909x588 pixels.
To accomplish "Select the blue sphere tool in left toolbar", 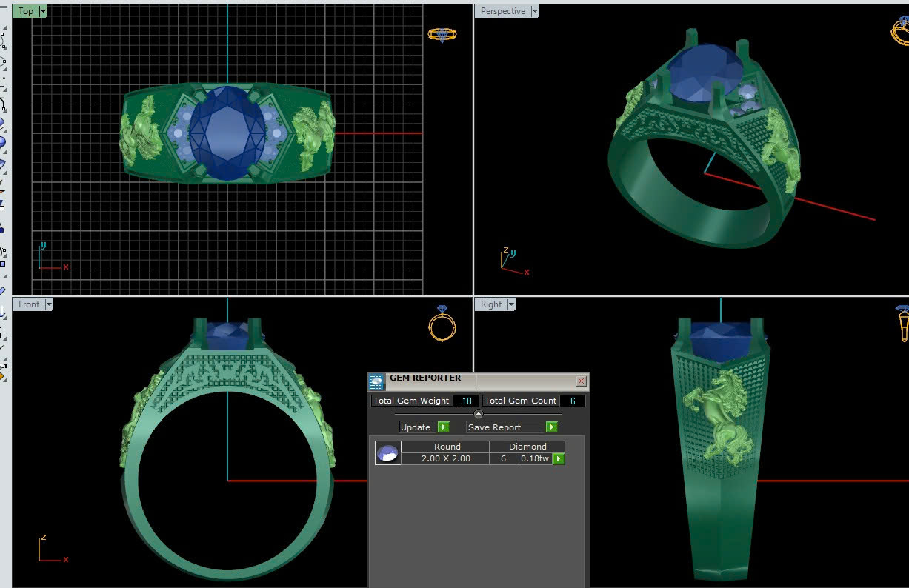I will tap(2, 141).
